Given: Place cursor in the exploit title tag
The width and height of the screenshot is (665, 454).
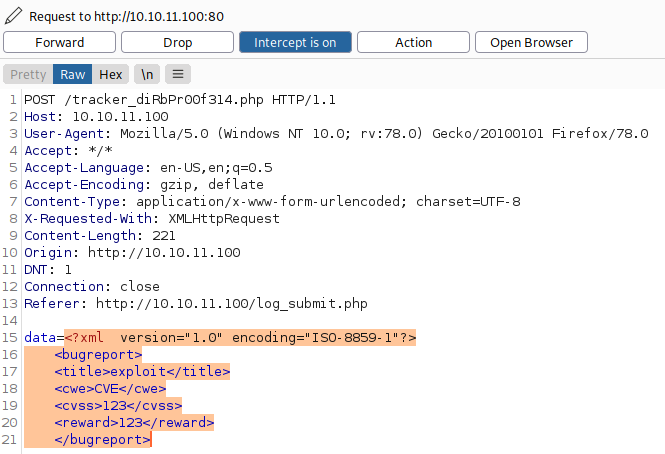Looking at the screenshot, I should pos(142,372).
